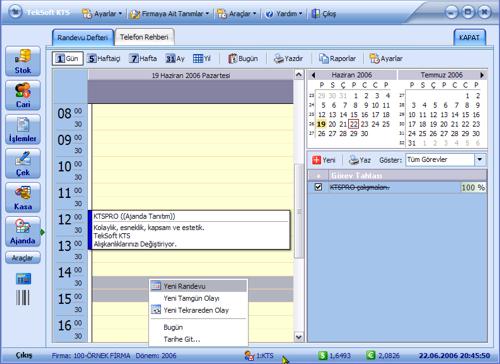Open the Kasa sidebar icon
The width and height of the screenshot is (500, 364).
(23, 197)
